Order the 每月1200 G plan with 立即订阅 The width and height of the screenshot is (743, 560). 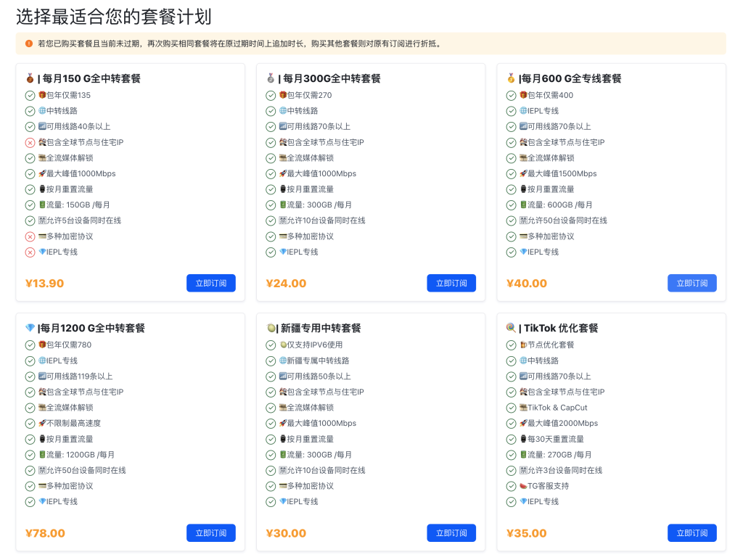point(210,533)
